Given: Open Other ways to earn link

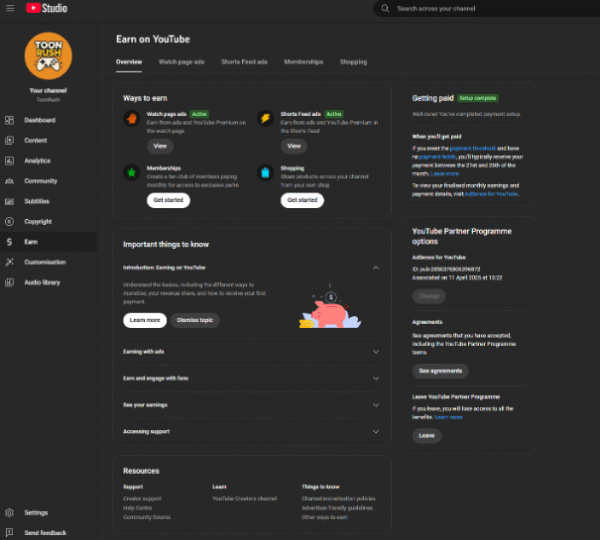Looking at the screenshot, I should pyautogui.click(x=324, y=517).
